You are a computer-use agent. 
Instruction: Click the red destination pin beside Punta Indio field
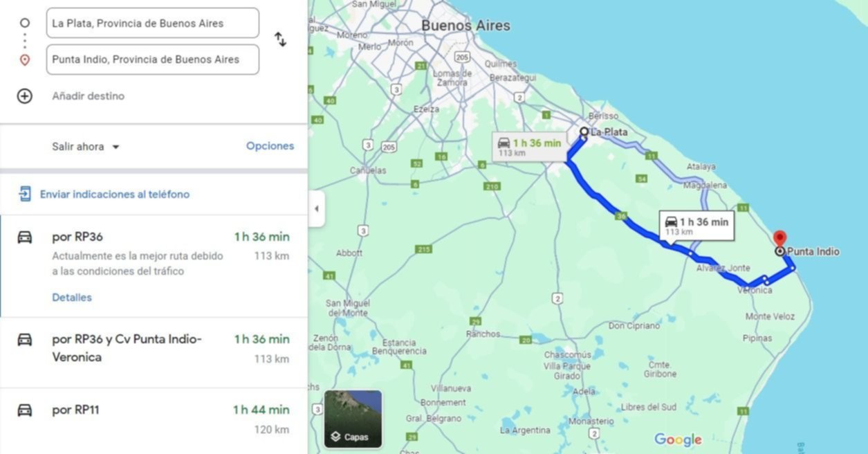pos(25,60)
